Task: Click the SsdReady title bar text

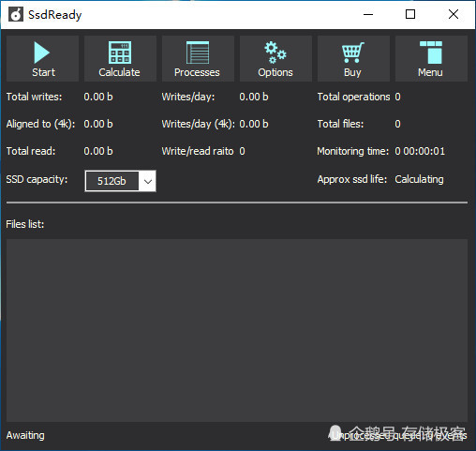Action: point(55,15)
